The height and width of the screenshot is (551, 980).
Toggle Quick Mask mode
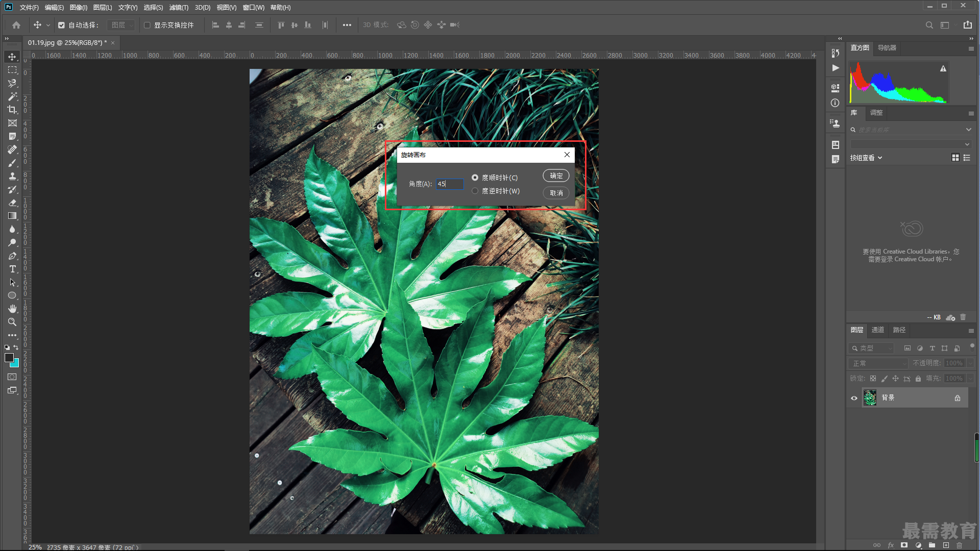(x=12, y=377)
